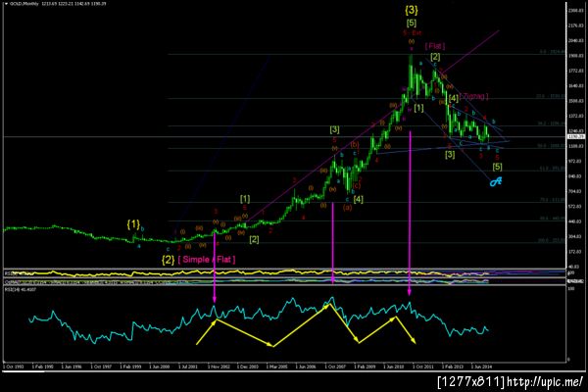This screenshot has width=588, height=392.
Task: Click the GOLD,Monthly symbol title text
Action: click(24, 3)
